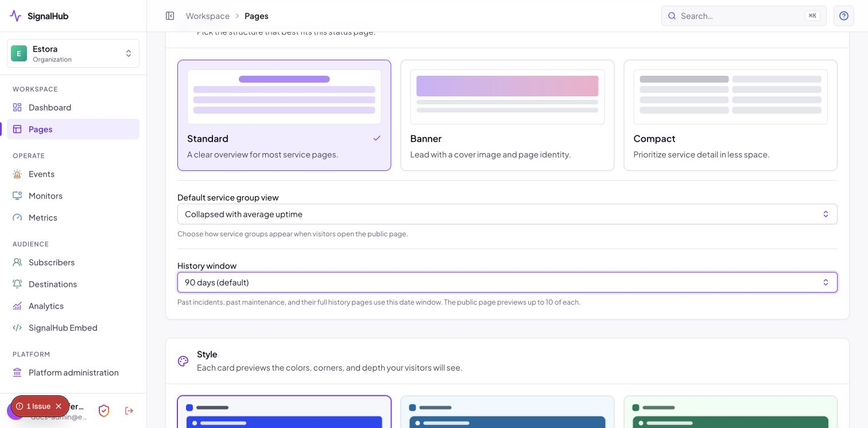Choose the Banner layout card

click(x=507, y=115)
